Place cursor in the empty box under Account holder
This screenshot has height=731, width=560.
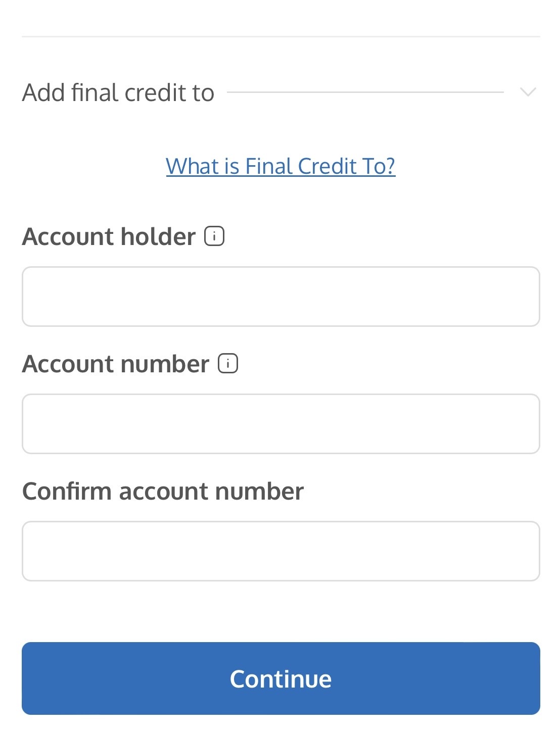pyautogui.click(x=281, y=297)
